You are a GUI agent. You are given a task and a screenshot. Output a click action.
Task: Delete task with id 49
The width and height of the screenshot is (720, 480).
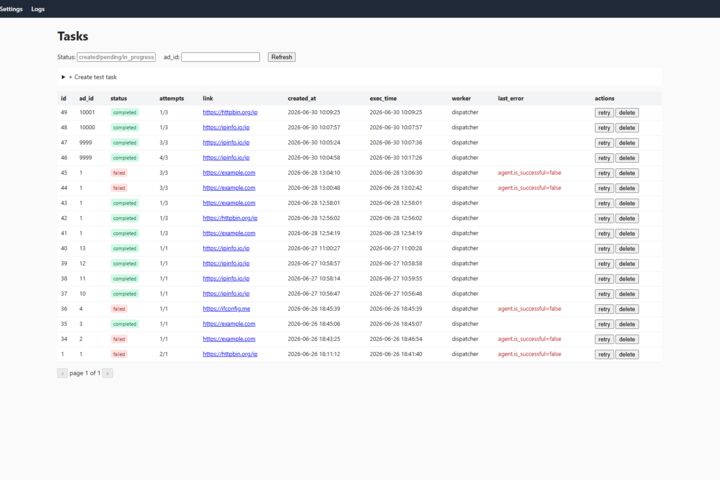pos(627,113)
